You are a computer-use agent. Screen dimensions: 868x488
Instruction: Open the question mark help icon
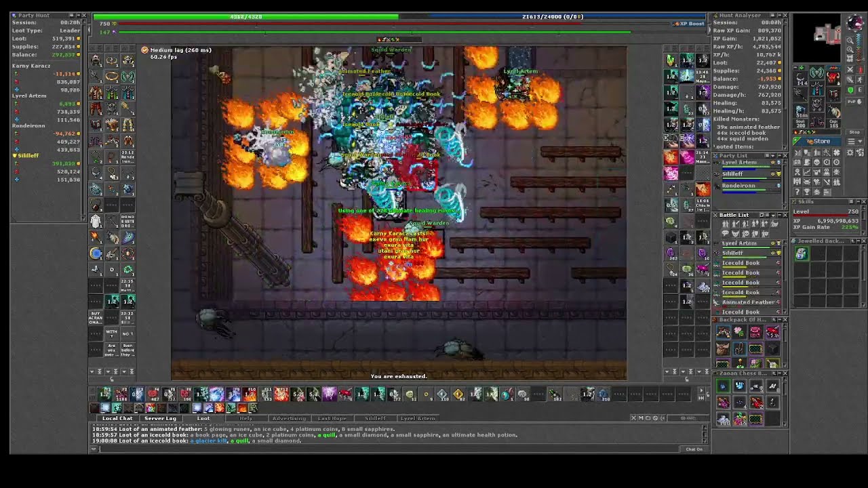click(797, 192)
